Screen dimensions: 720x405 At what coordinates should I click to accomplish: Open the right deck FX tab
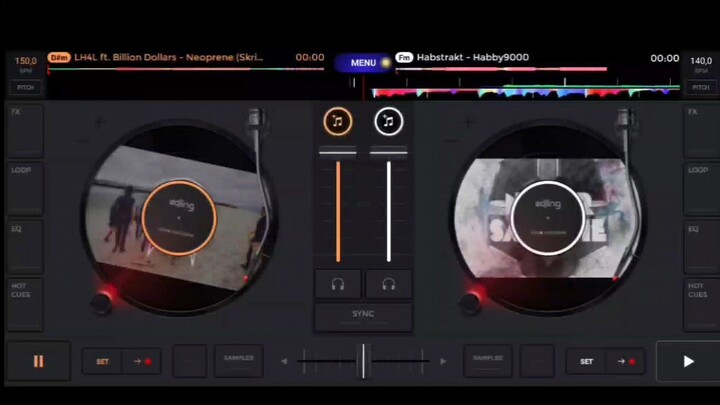click(x=702, y=131)
